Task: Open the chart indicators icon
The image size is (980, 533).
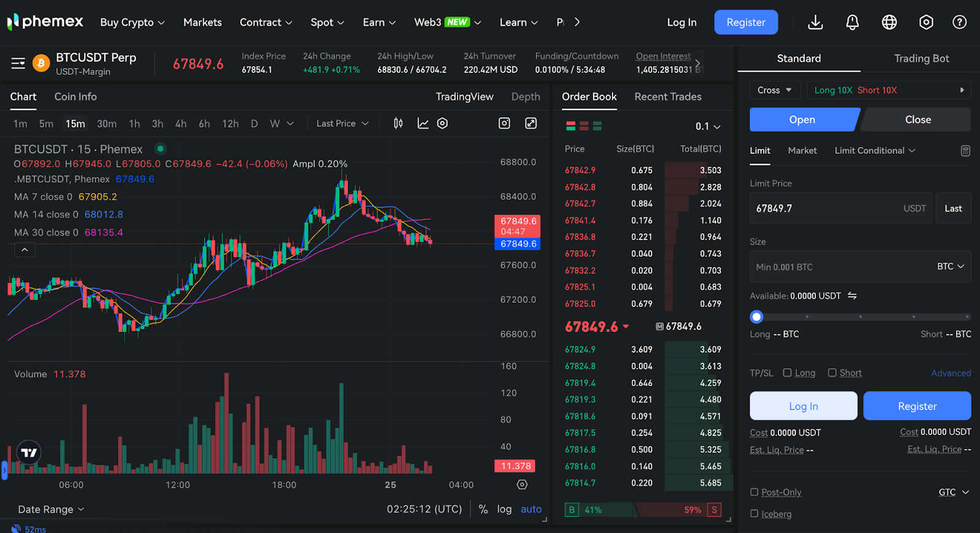Action: click(423, 123)
